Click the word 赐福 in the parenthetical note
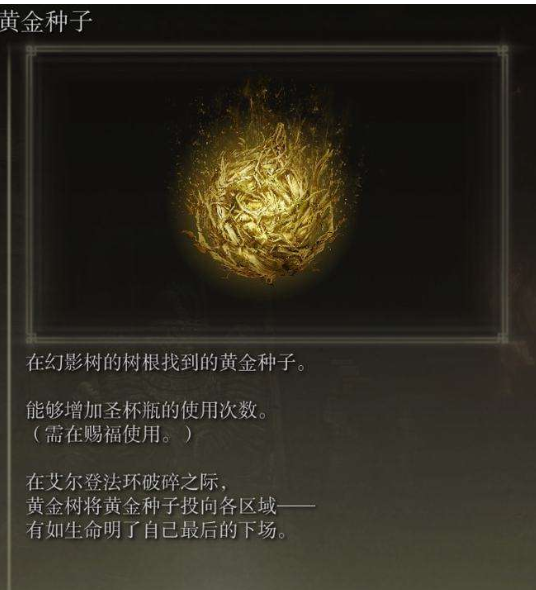This screenshot has height=590, width=536. tap(103, 433)
